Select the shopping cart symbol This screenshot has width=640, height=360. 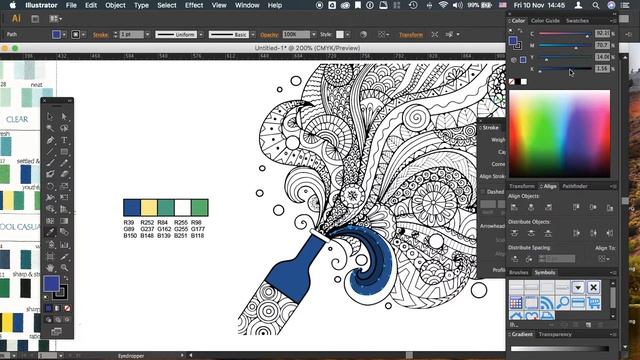pyautogui.click(x=594, y=303)
